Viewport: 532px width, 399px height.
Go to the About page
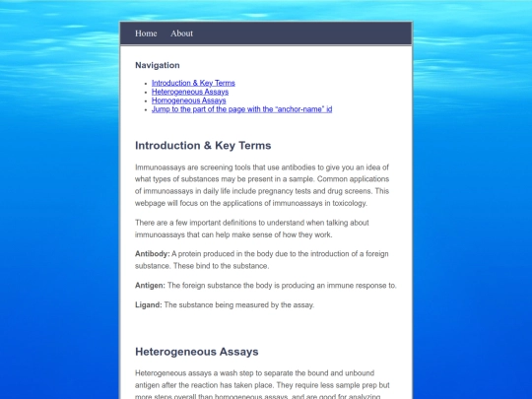point(181,33)
